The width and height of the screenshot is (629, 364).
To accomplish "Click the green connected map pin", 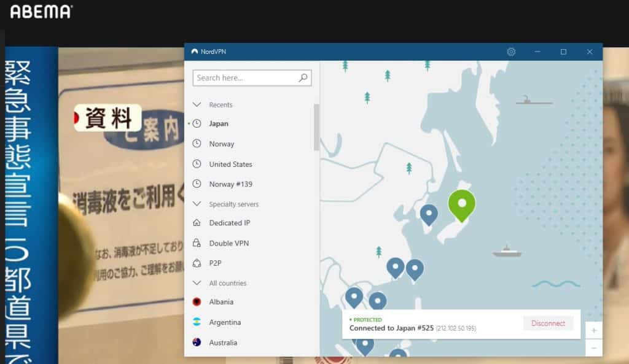I will [462, 205].
